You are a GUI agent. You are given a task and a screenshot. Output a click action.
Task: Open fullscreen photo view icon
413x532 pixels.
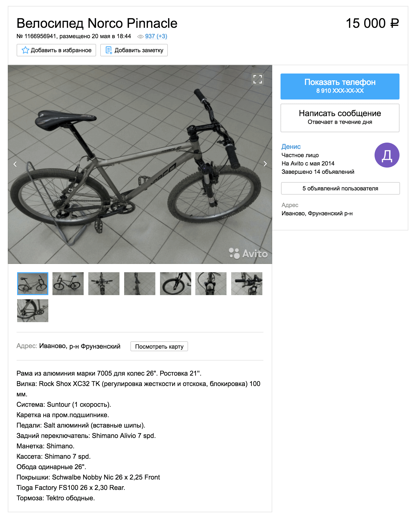coord(258,79)
